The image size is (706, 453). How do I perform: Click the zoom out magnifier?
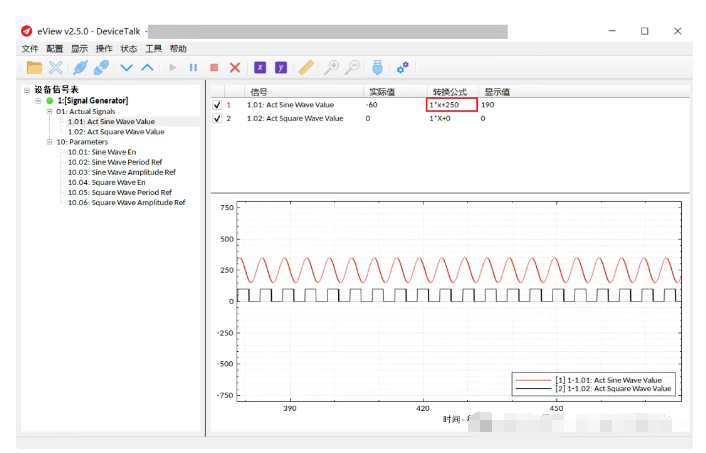click(353, 68)
